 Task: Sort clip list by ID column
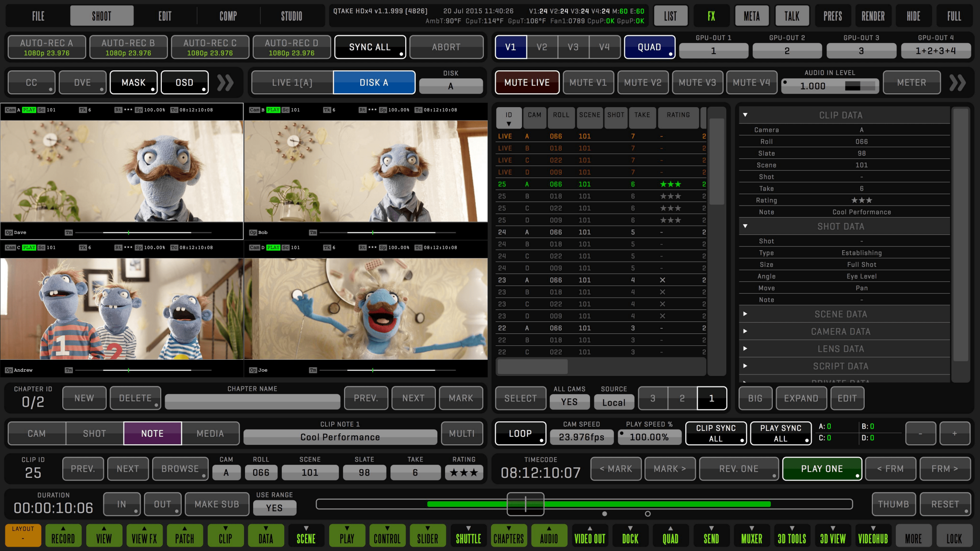tap(508, 118)
